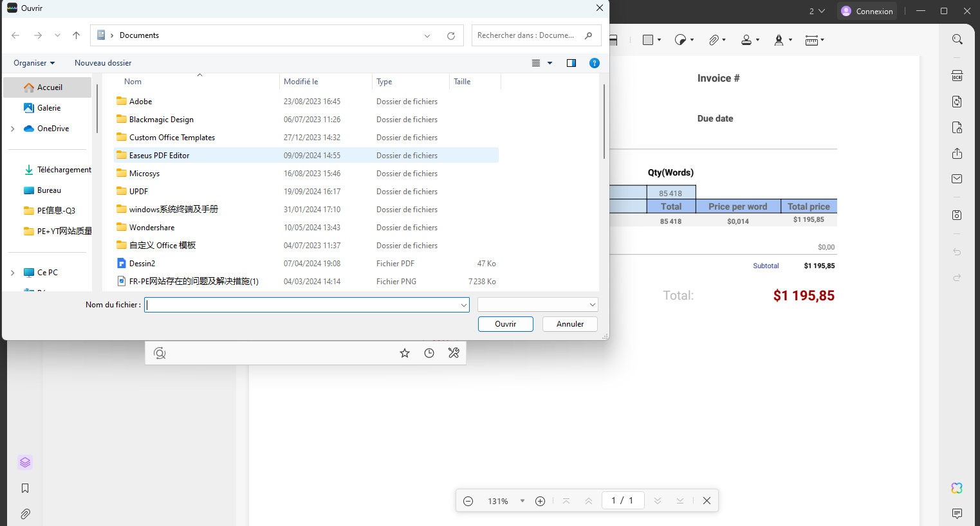This screenshot has height=526, width=980.
Task: Select the Custom Office Templates folder
Action: point(306,138)
